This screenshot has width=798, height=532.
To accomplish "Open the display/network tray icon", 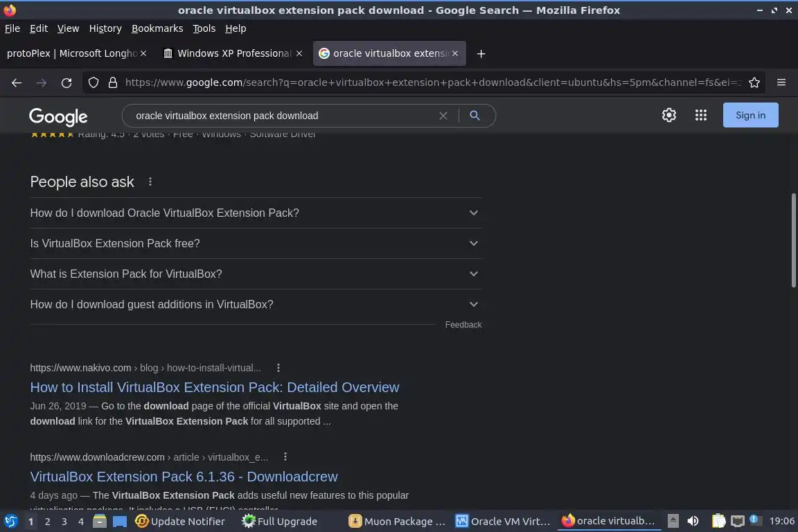I will pyautogui.click(x=738, y=521).
